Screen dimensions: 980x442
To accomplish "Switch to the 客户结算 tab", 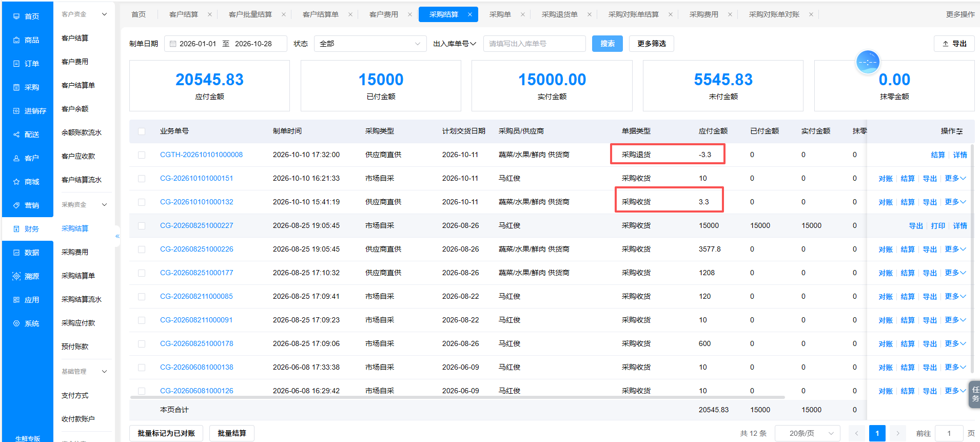I will click(184, 14).
